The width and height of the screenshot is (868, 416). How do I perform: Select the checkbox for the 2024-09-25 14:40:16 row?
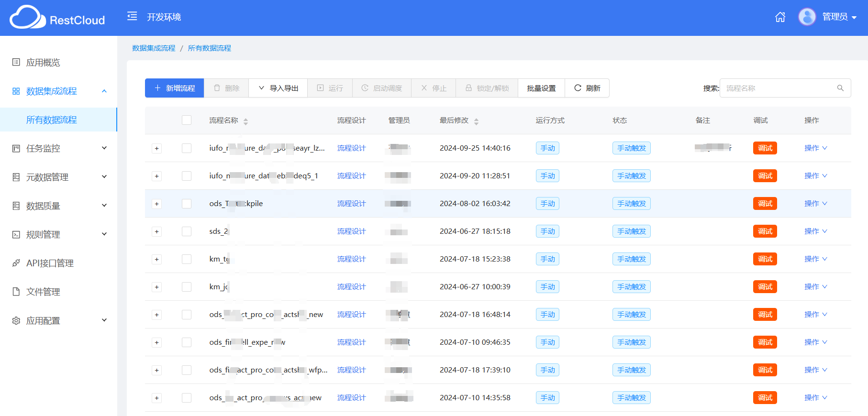click(187, 148)
